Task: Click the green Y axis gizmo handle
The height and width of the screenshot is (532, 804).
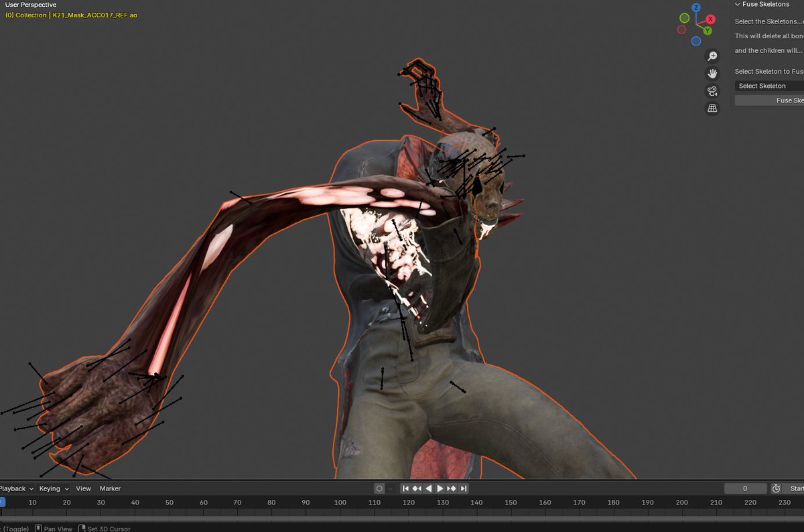Action: 708,31
